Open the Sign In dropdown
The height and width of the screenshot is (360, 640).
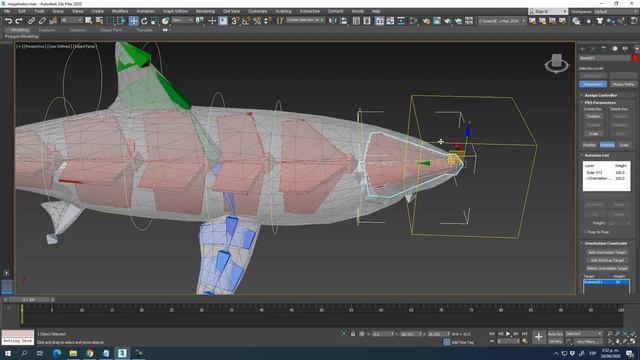tap(548, 11)
